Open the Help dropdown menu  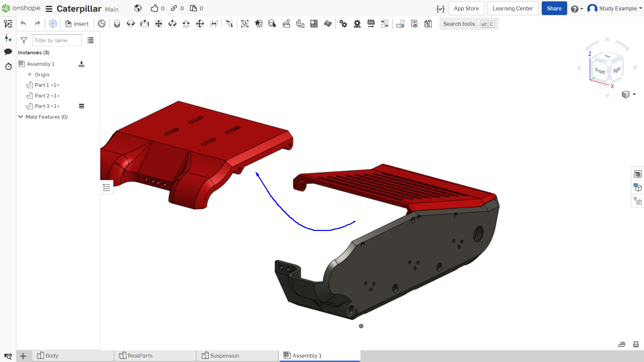click(577, 9)
